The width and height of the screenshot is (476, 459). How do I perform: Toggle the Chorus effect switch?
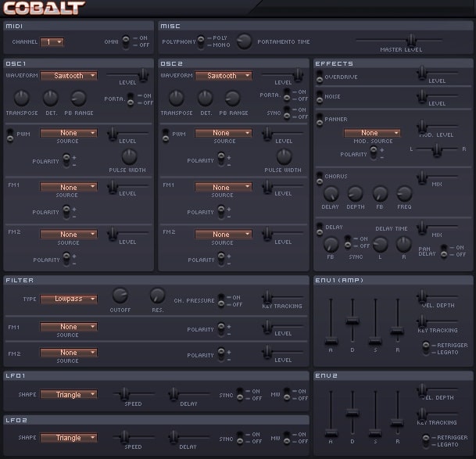(x=320, y=178)
